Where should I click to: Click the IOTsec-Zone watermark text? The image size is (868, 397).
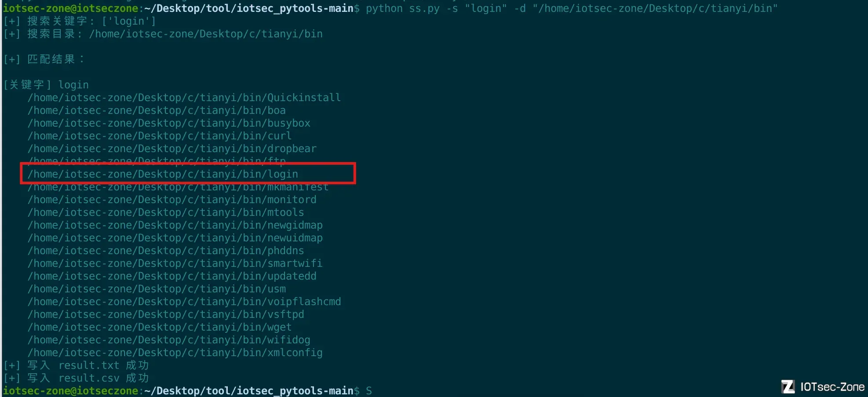[x=832, y=387]
